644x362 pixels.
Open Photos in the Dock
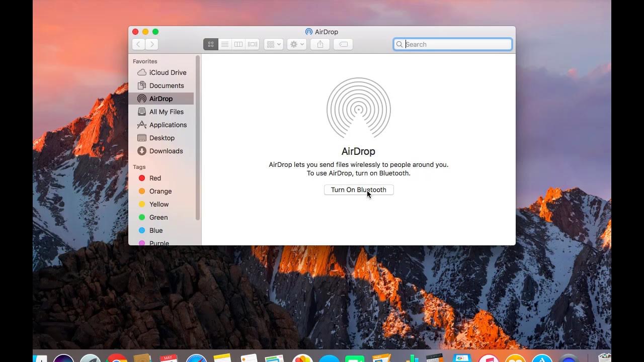pos(303,358)
